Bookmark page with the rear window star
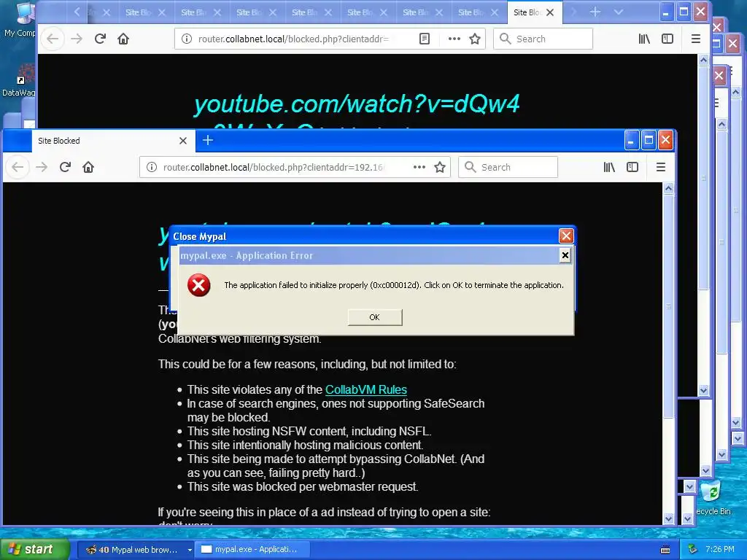Viewport: 747px width, 560px height. (475, 39)
